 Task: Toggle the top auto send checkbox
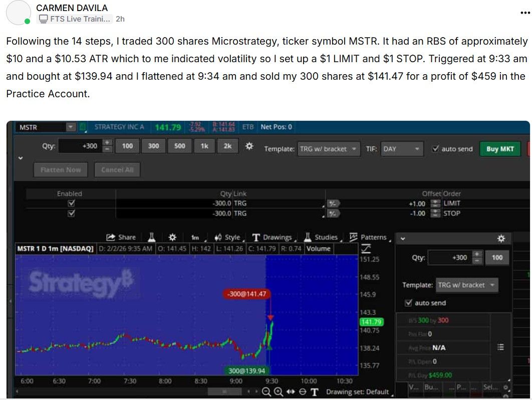coord(435,149)
